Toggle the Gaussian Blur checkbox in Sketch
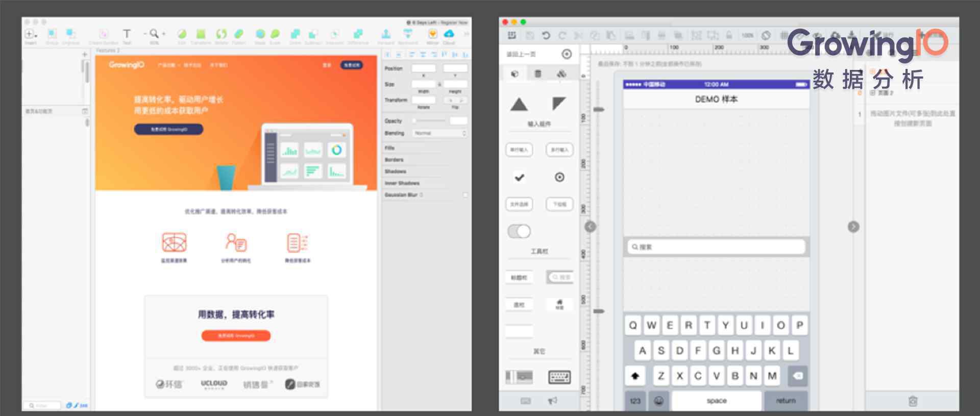This screenshot has height=416, width=980. tap(465, 195)
